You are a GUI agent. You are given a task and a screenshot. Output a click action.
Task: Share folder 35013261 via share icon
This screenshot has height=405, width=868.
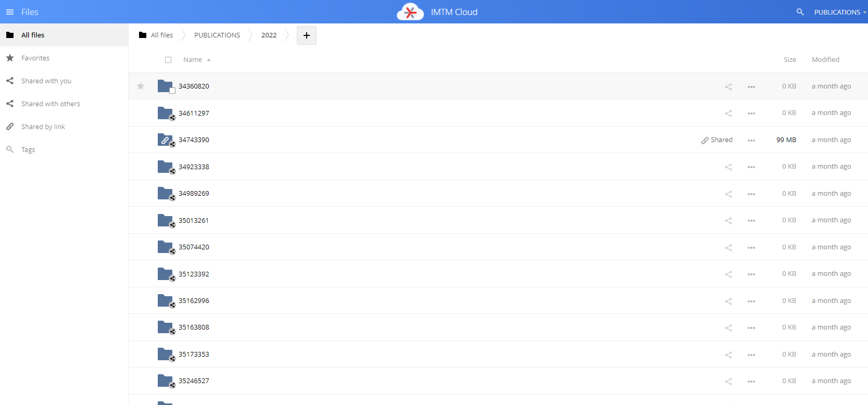pyautogui.click(x=728, y=221)
